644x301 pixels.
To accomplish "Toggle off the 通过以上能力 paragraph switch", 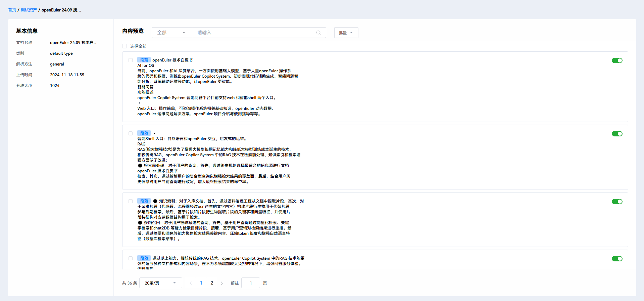I will coord(617,259).
